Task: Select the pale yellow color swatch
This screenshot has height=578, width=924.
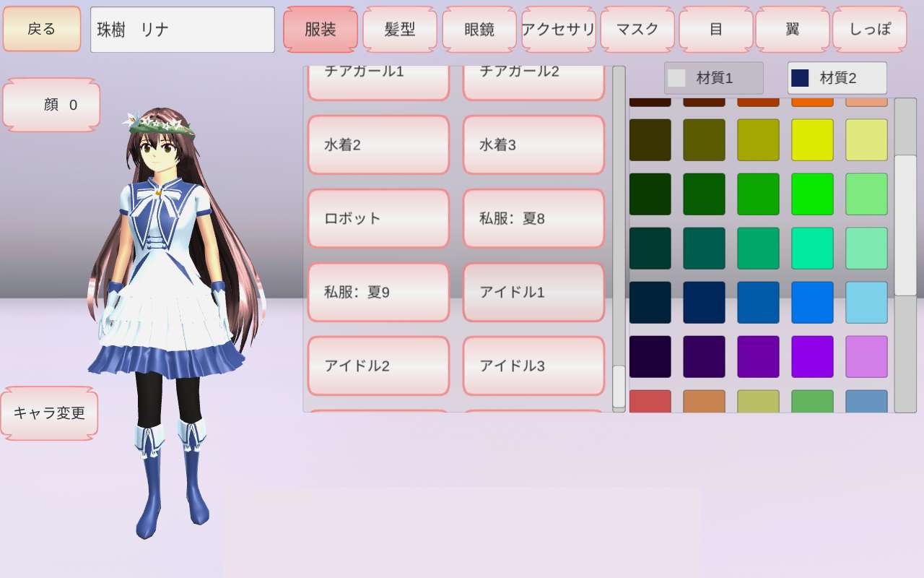Action: tap(867, 140)
